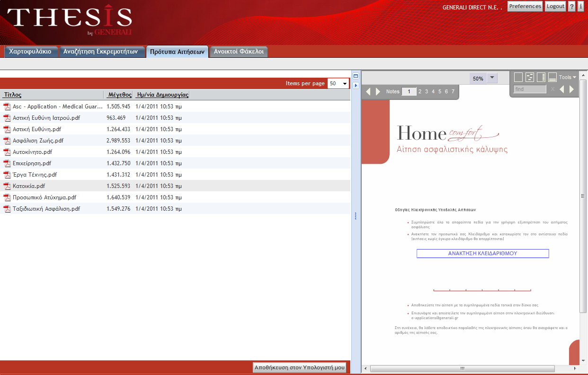
Task: Show the outline tree view icon
Action: click(530, 77)
